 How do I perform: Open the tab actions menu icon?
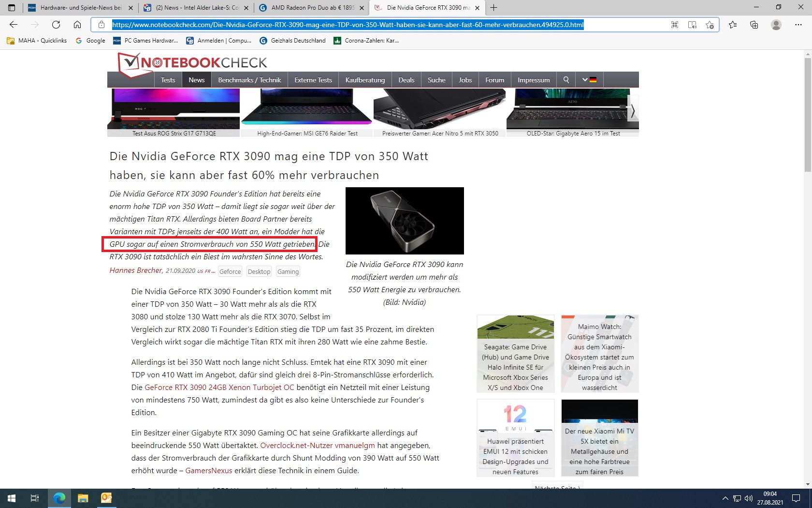(12, 8)
